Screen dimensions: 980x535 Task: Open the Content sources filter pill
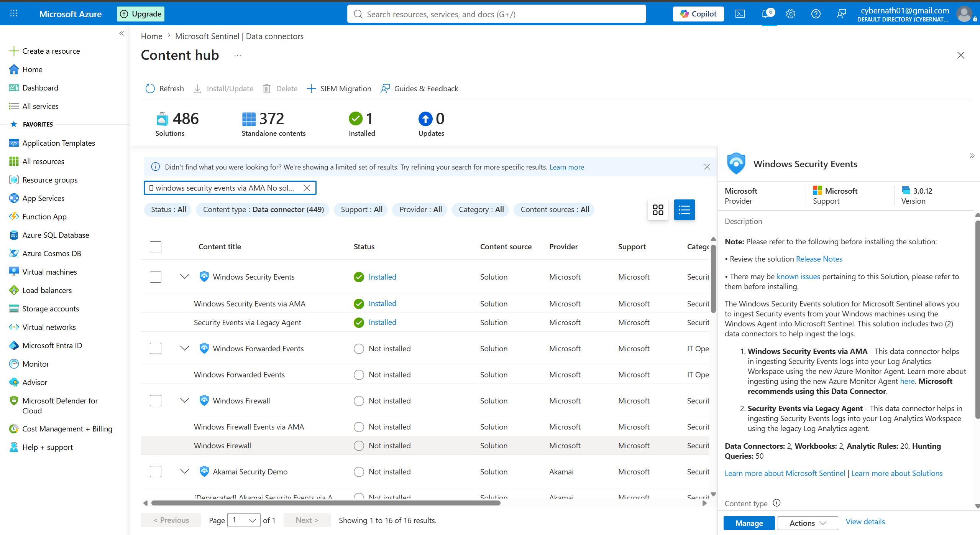pyautogui.click(x=554, y=210)
